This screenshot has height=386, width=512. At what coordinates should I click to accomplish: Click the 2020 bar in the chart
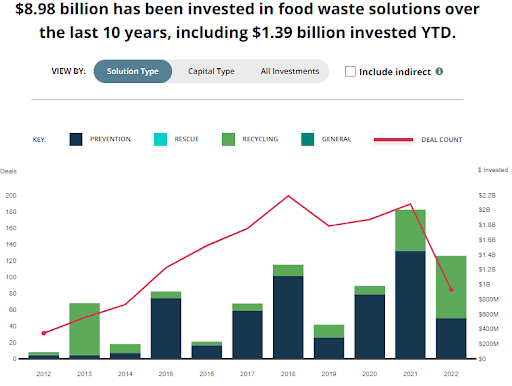[x=370, y=322]
